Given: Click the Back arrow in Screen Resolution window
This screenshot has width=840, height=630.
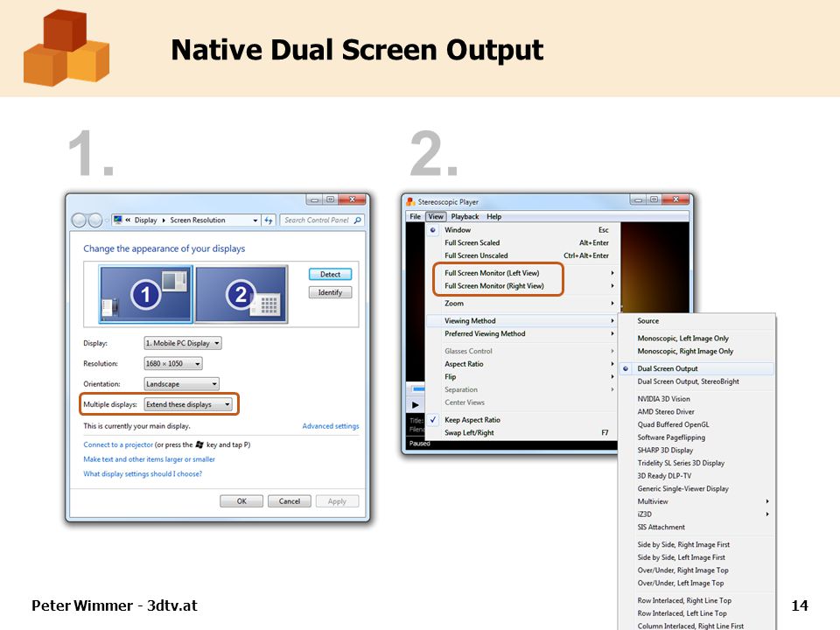Looking at the screenshot, I should pyautogui.click(x=79, y=220).
